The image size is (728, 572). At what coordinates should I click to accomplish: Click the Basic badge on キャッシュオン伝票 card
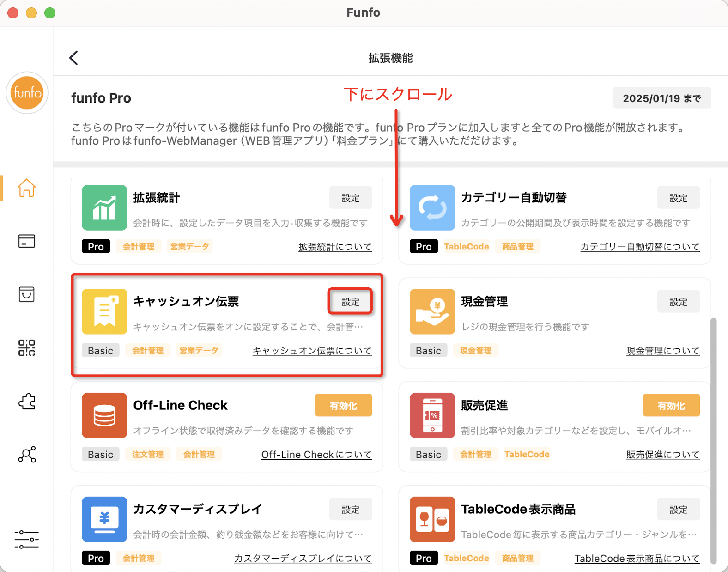[101, 350]
